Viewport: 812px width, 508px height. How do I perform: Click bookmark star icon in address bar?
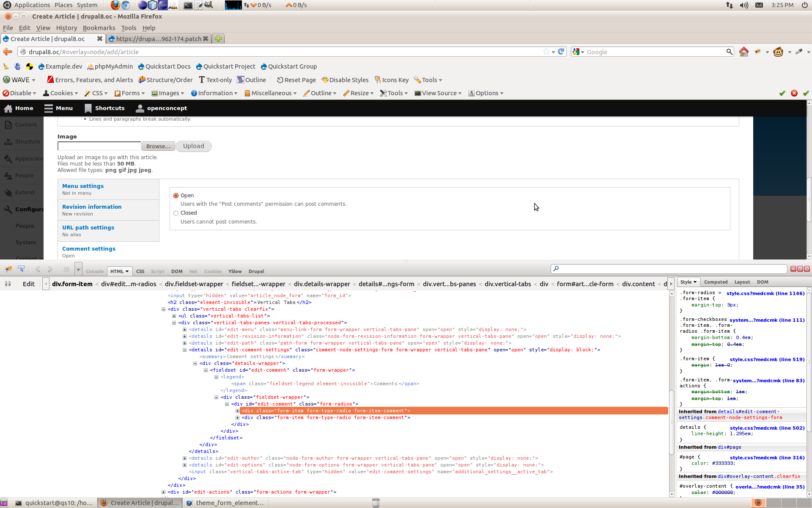point(546,52)
